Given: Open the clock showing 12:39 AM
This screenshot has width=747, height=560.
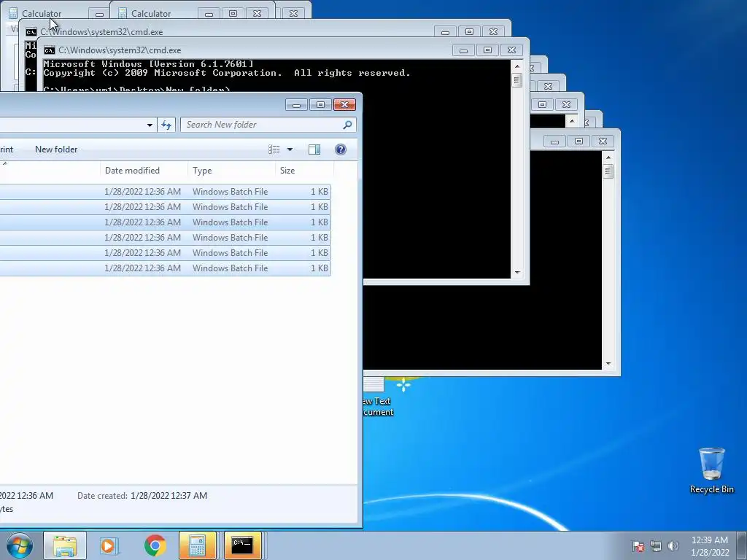Looking at the screenshot, I should 710,545.
